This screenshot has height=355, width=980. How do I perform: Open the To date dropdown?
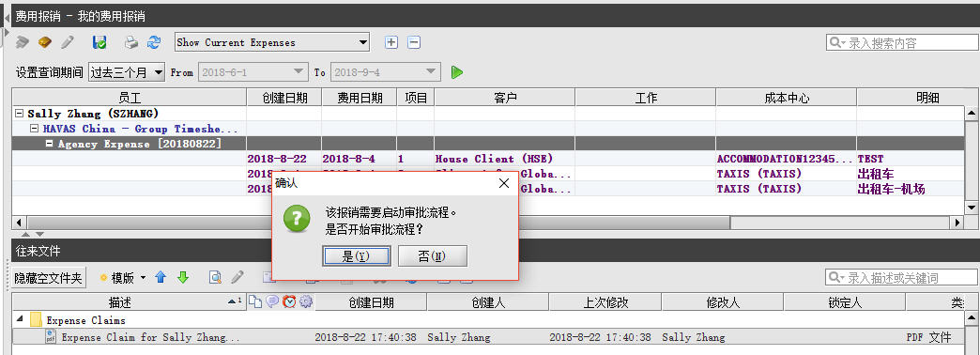(x=431, y=72)
